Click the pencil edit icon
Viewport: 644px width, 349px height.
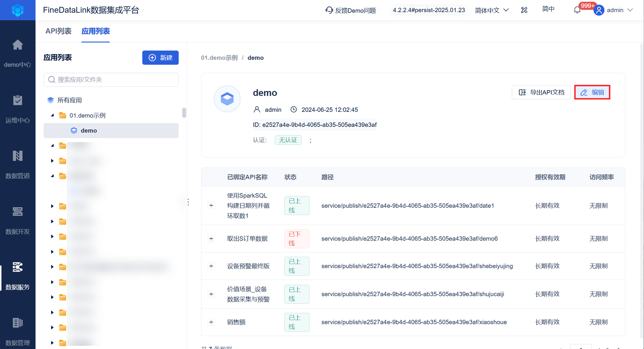tap(584, 92)
